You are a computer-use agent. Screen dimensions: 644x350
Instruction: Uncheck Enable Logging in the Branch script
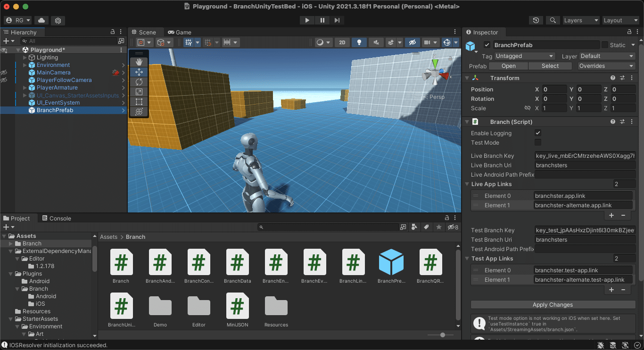coord(537,133)
